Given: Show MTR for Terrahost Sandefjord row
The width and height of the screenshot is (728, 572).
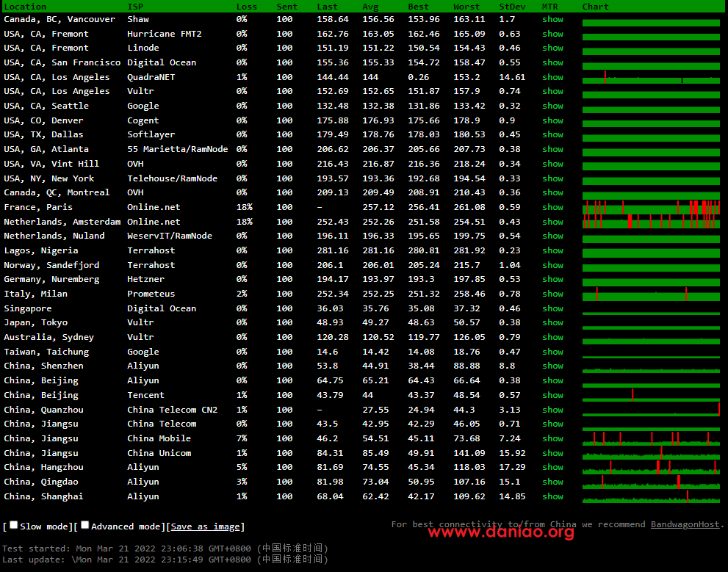Looking at the screenshot, I should pos(552,265).
